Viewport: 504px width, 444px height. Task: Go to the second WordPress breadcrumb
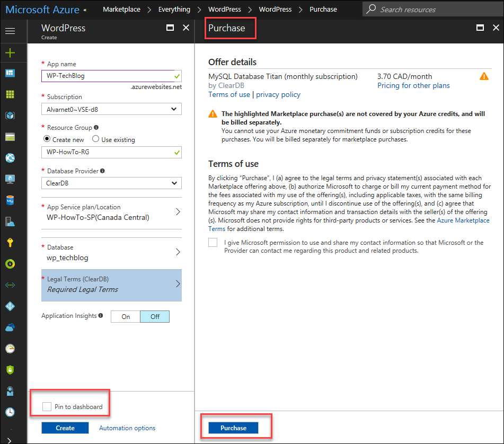276,10
